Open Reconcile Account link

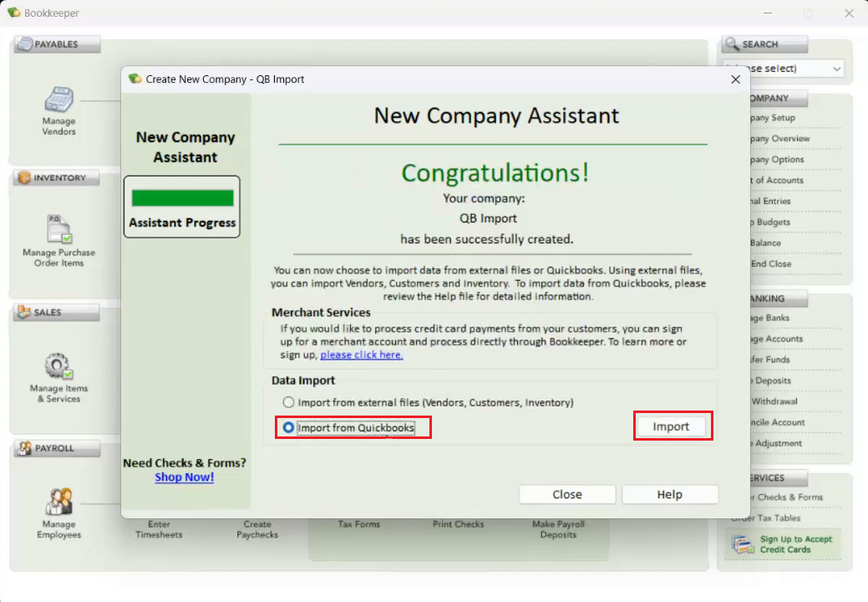pos(777,422)
